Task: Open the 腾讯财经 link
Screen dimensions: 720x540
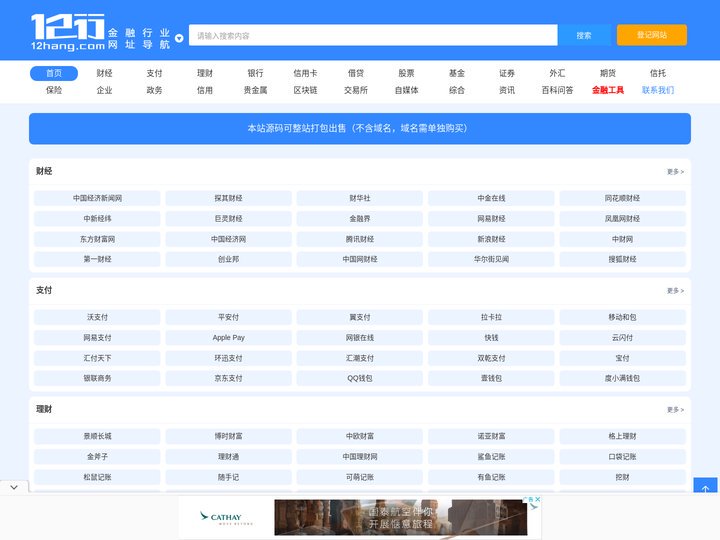Action: point(360,239)
